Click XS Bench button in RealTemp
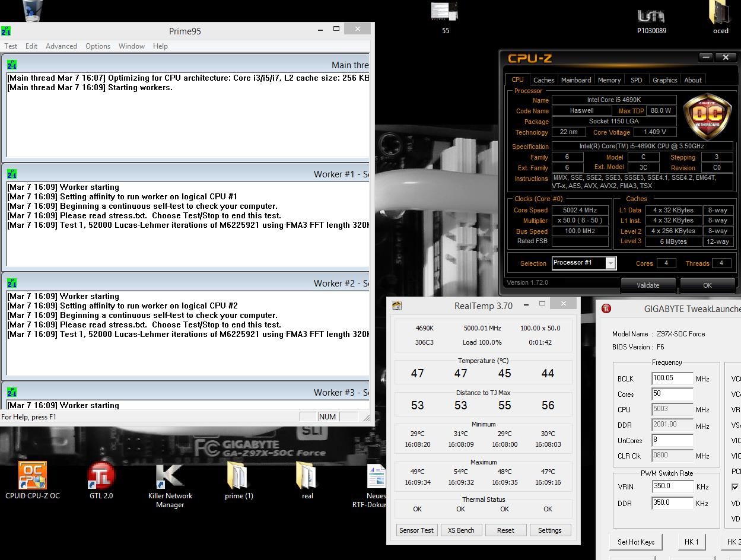Screen dimensions: 741x560 coord(461,530)
